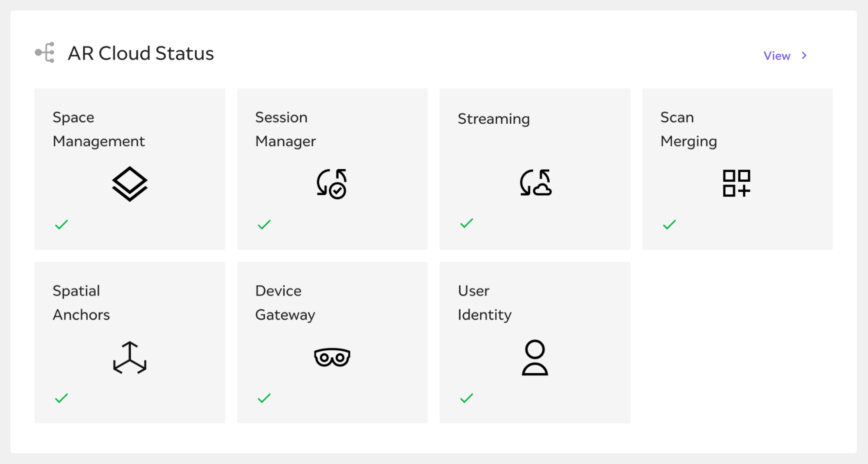This screenshot has height=464, width=868.
Task: Open the View link
Action: (777, 56)
